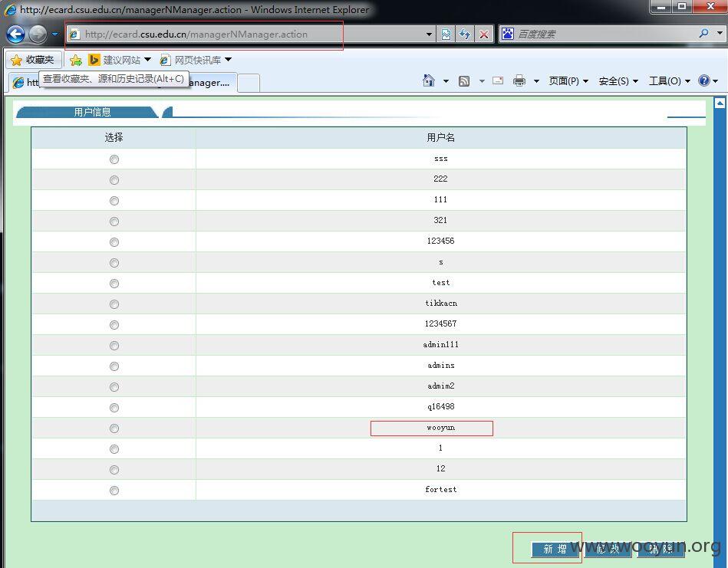Select the radio button for user tikkacn

point(114,304)
